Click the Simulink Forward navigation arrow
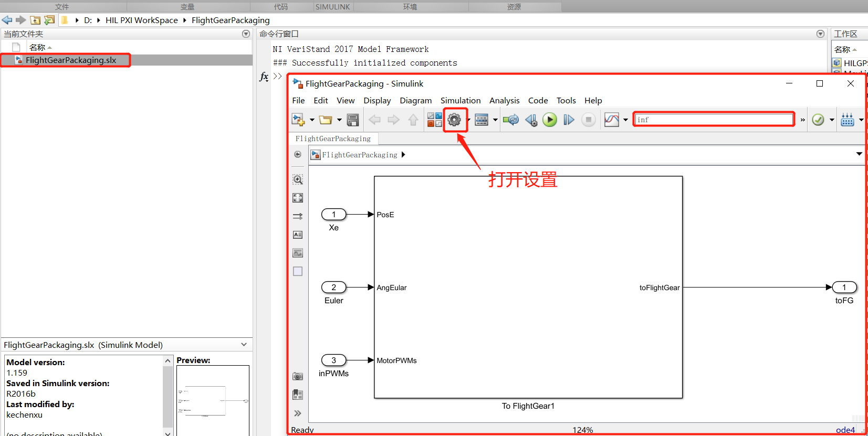 pos(393,120)
